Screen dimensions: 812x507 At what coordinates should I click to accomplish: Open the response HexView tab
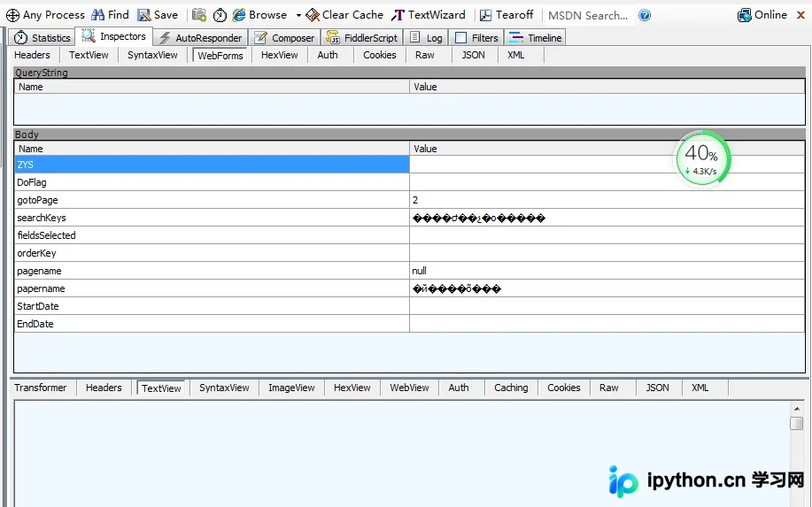352,388
